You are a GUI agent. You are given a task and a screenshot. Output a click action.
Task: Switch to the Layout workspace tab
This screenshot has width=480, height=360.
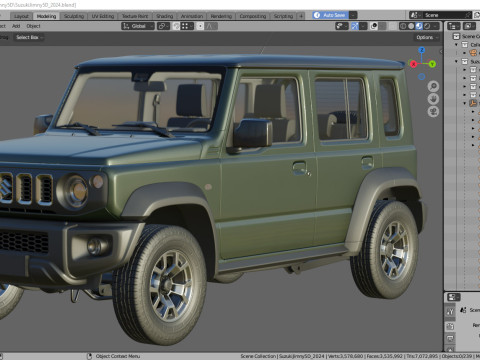[x=21, y=16]
